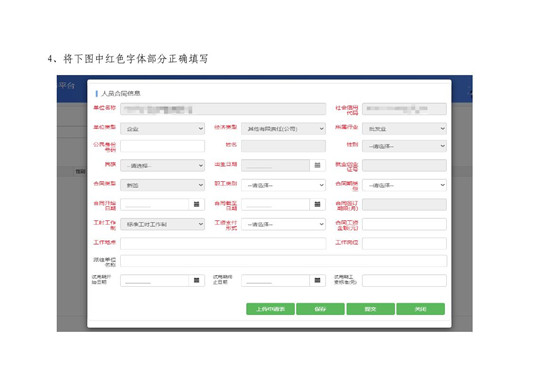Click the job position (工作岗位) input field
The width and height of the screenshot is (550, 389).
404,243
